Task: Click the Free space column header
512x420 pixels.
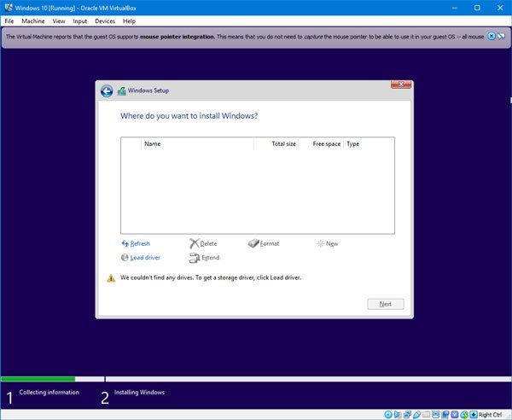Action: [x=321, y=143]
